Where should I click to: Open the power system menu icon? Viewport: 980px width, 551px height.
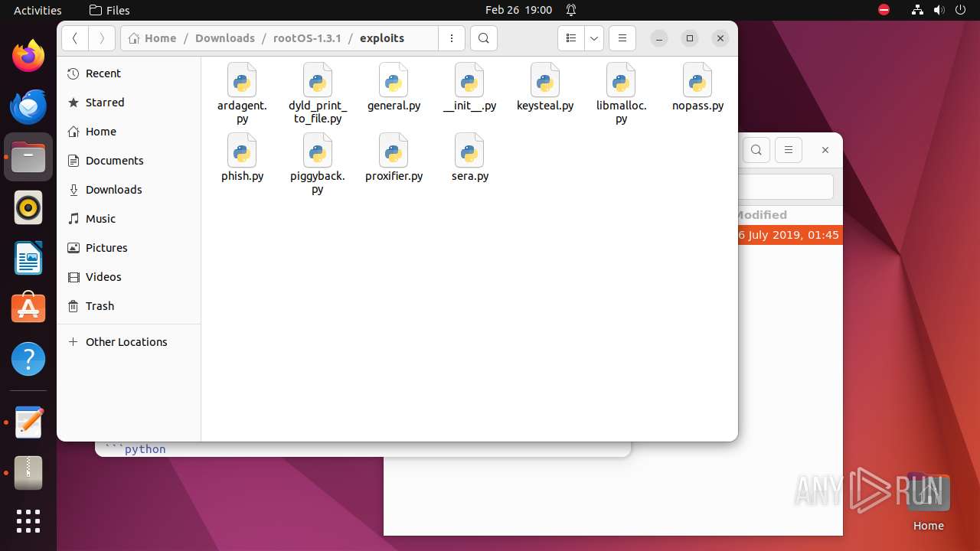click(959, 10)
